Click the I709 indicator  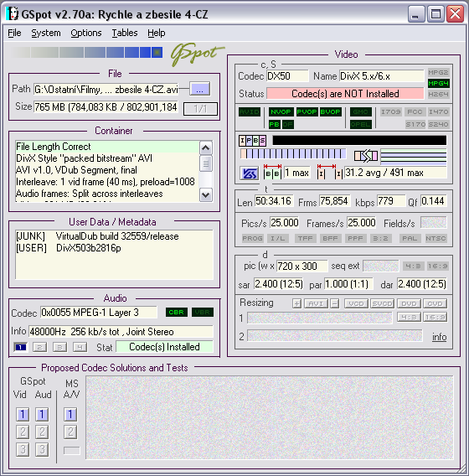pos(391,111)
